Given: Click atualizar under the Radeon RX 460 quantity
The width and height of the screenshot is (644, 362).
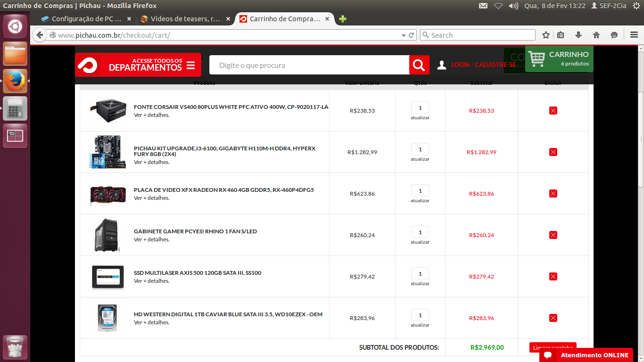Looking at the screenshot, I should [x=420, y=201].
